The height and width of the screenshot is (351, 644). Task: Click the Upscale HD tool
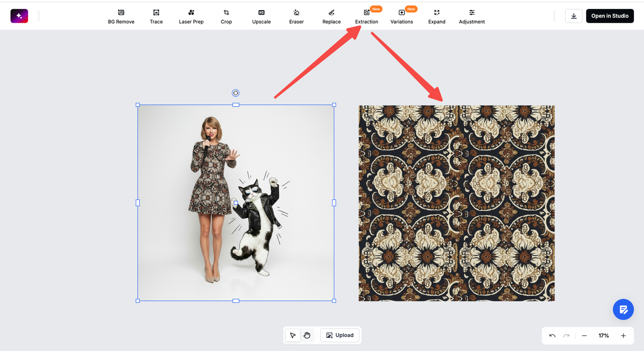coord(261,16)
